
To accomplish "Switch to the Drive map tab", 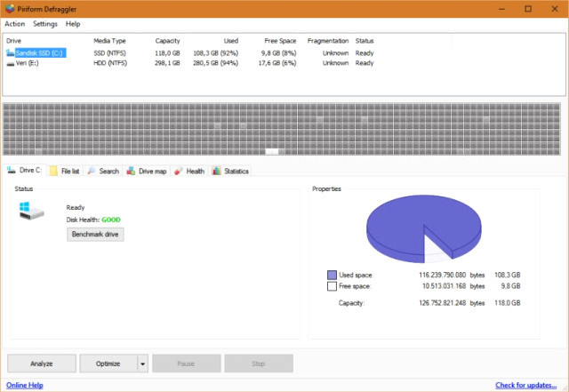I will (147, 171).
